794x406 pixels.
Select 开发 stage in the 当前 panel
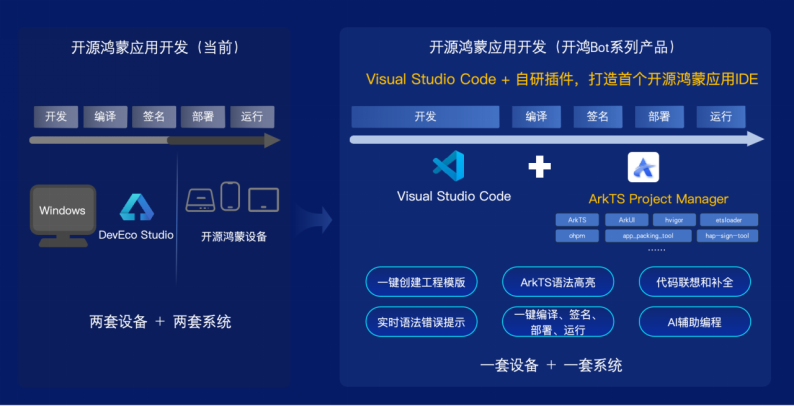[x=56, y=117]
